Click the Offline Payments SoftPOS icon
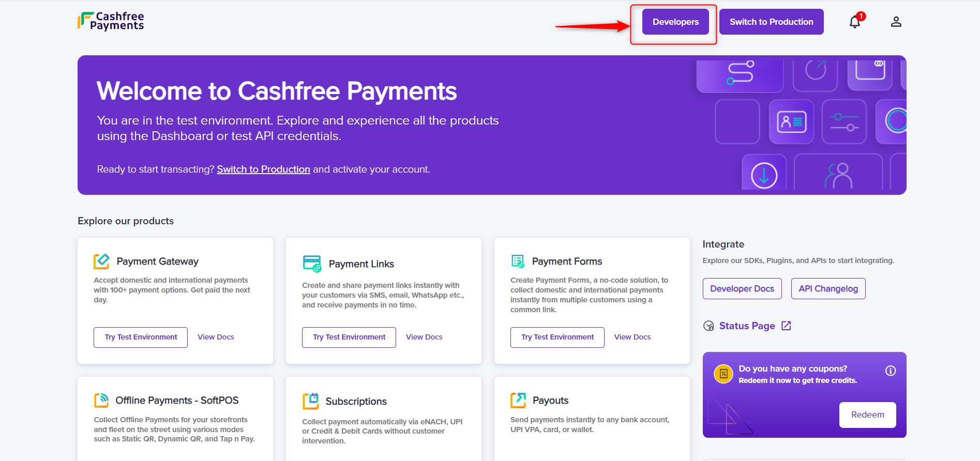This screenshot has width=980, height=461. [x=101, y=401]
